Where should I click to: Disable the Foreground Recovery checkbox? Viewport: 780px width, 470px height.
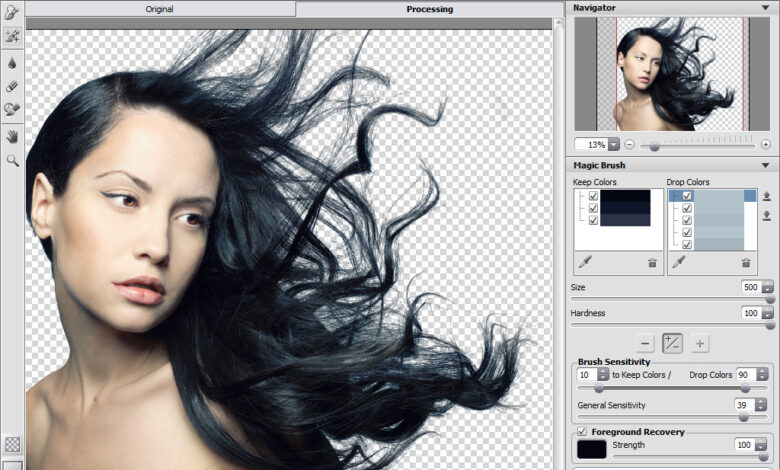click(582, 431)
